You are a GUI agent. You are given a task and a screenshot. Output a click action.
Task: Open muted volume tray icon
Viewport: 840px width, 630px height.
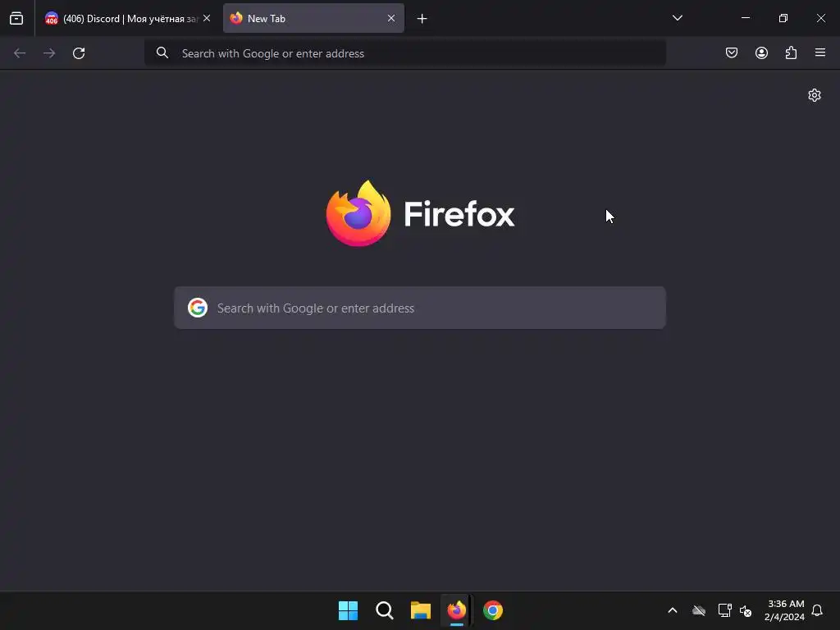[746, 610]
